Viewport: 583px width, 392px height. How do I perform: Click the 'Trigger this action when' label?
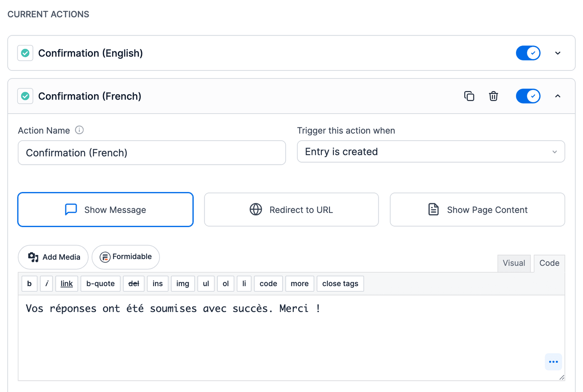coord(346,130)
